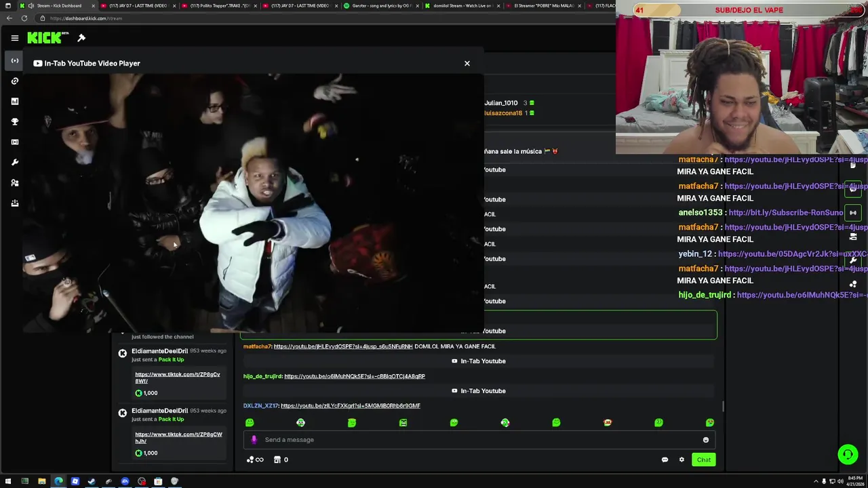868x488 pixels.
Task: Click Julian_1010 in viewer list
Action: coord(501,103)
